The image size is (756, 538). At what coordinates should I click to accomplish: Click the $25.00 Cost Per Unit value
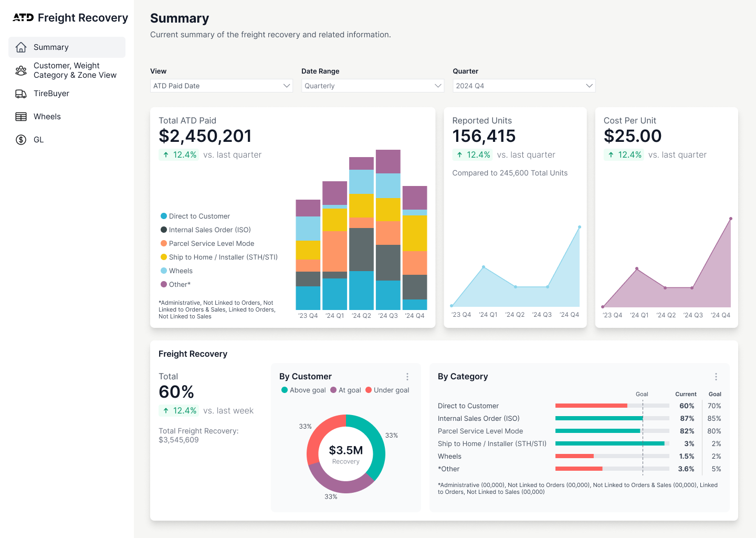point(633,136)
